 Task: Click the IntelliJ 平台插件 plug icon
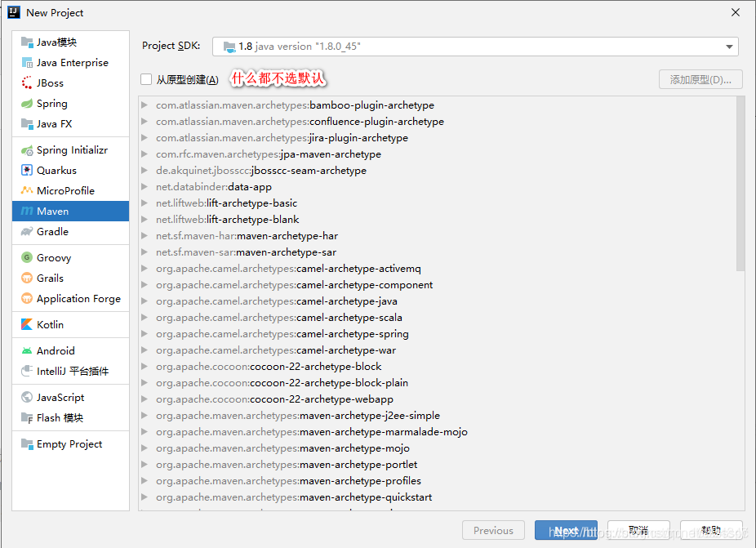click(x=27, y=371)
